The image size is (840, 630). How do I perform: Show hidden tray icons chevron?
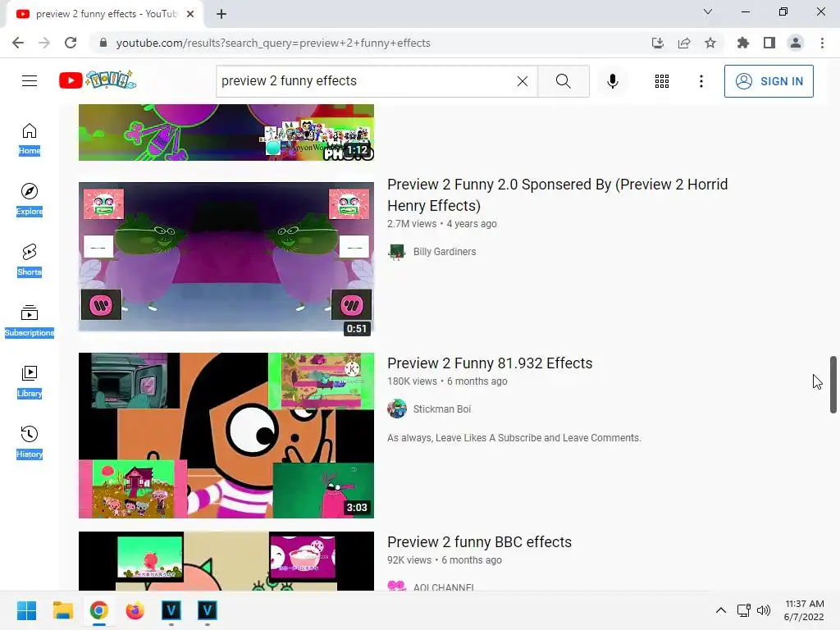click(721, 610)
